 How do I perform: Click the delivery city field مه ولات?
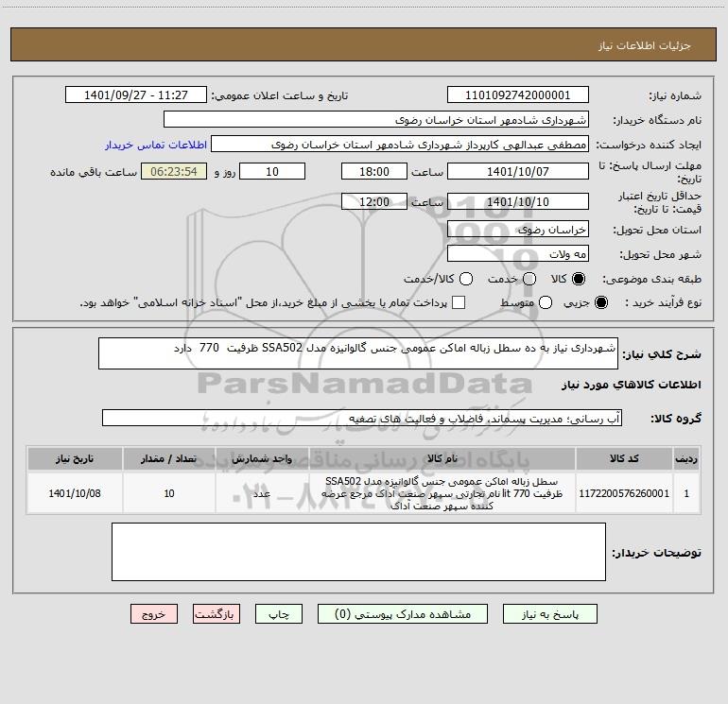coord(518,254)
